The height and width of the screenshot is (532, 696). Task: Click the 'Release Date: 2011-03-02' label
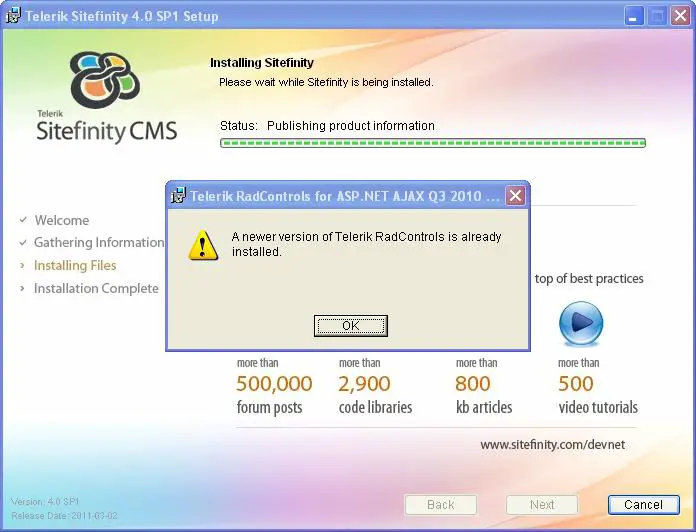[64, 516]
